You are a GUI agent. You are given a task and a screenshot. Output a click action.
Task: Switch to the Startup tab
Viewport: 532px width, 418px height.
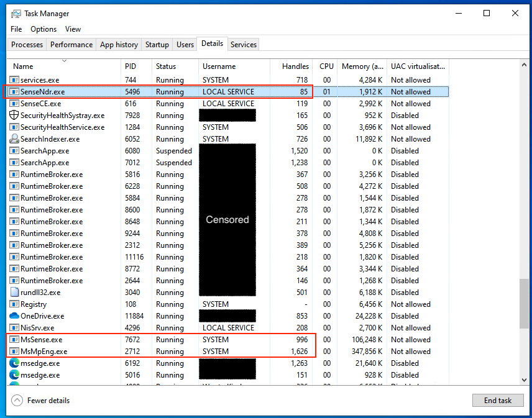click(157, 45)
